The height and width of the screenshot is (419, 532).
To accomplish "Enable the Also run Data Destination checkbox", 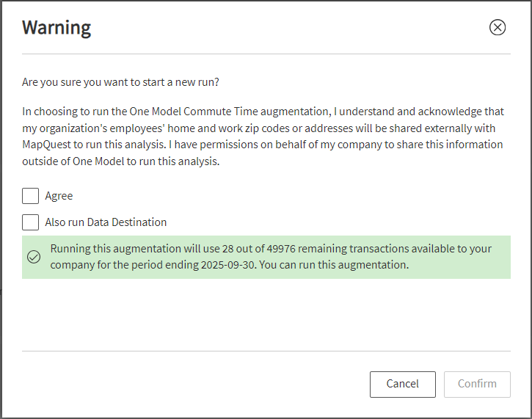I will coord(31,222).
